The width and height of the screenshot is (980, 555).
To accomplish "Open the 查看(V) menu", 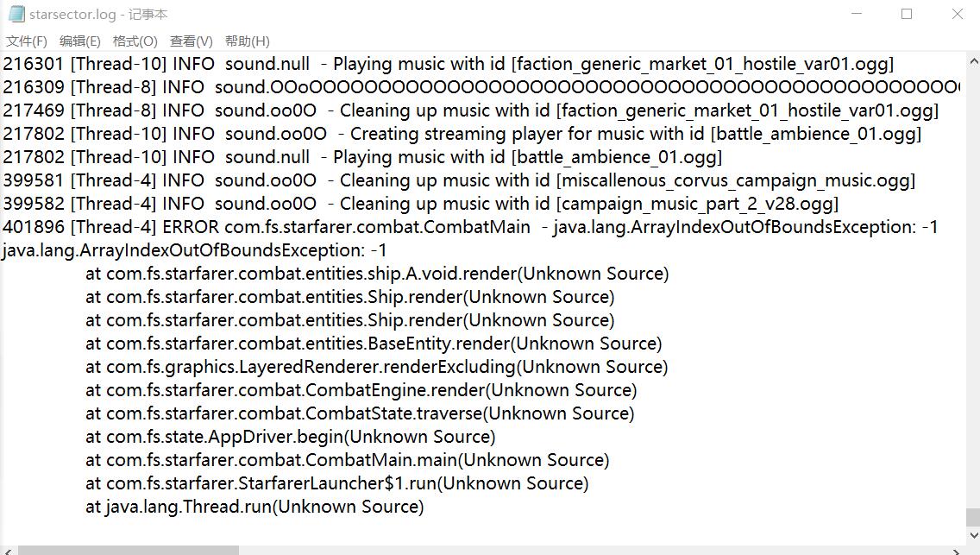I will (x=191, y=41).
